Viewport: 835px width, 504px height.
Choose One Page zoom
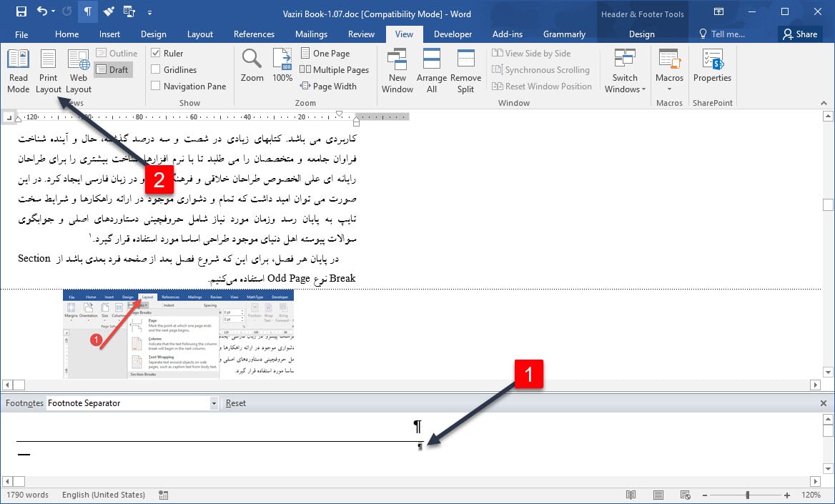[x=325, y=54]
